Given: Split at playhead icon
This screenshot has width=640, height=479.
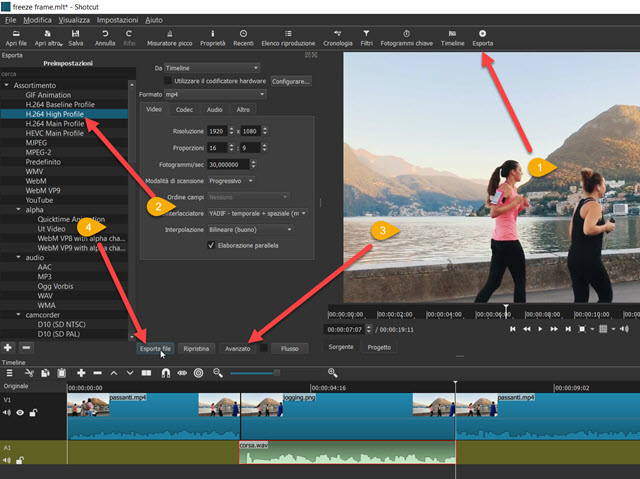Looking at the screenshot, I should (146, 373).
